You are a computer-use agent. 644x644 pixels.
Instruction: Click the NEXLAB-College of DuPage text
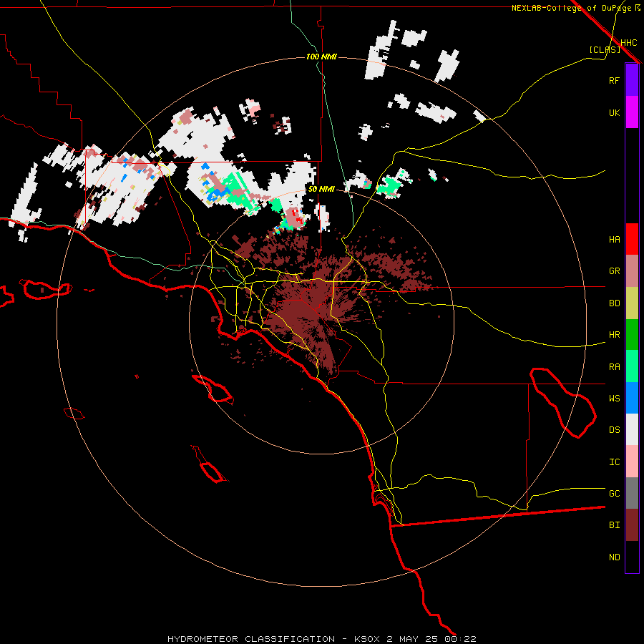571,8
